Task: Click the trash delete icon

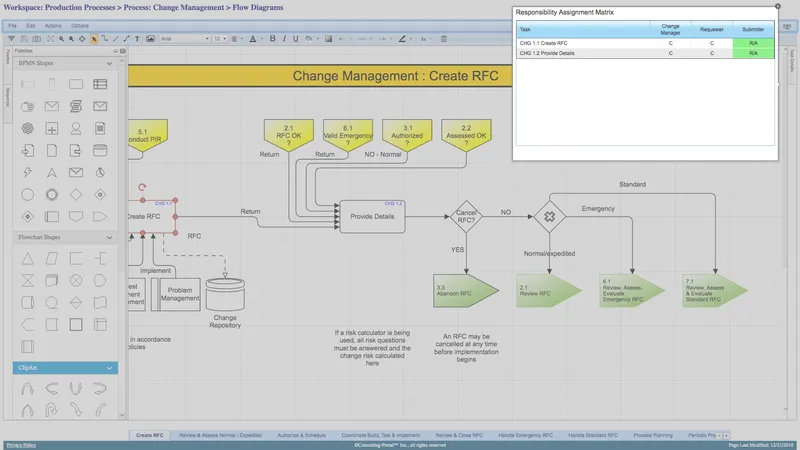Action: [443, 39]
